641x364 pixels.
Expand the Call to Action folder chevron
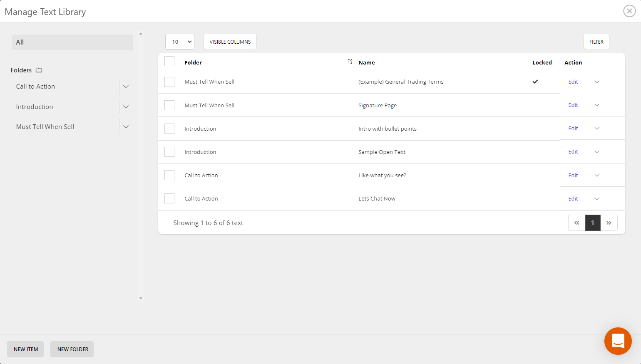pos(126,87)
